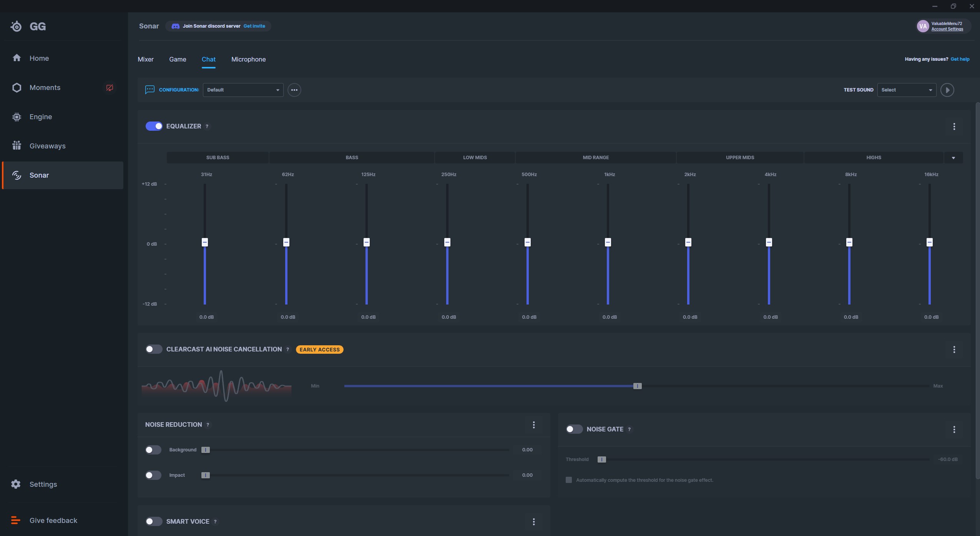Click the 1kHz equalizer slider handle
Image resolution: width=980 pixels, height=536 pixels.
coord(608,242)
